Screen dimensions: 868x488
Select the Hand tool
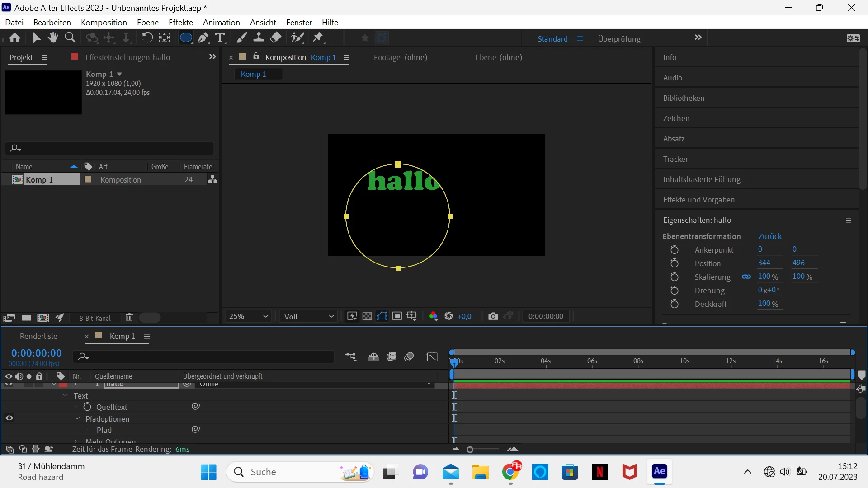pyautogui.click(x=53, y=38)
